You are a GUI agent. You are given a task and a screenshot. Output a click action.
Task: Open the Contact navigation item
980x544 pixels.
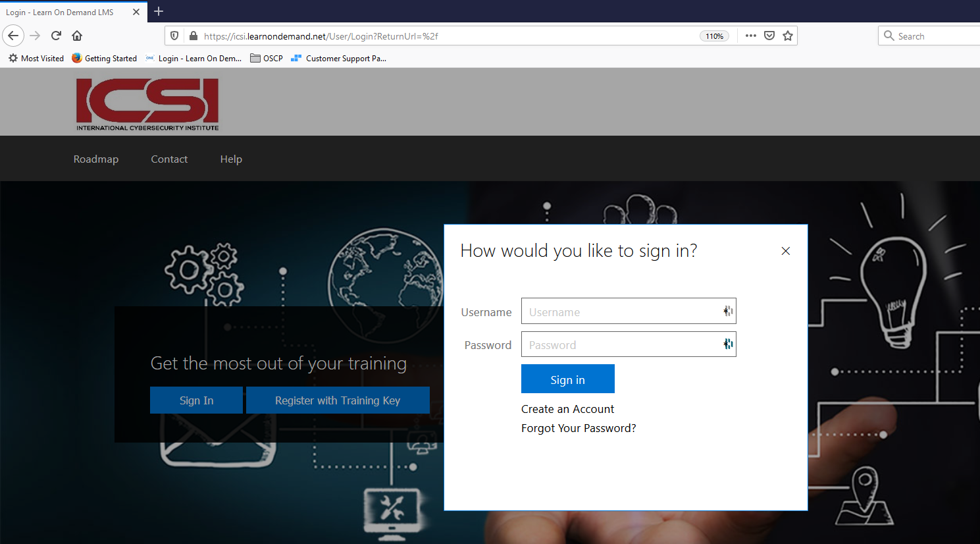coord(169,159)
